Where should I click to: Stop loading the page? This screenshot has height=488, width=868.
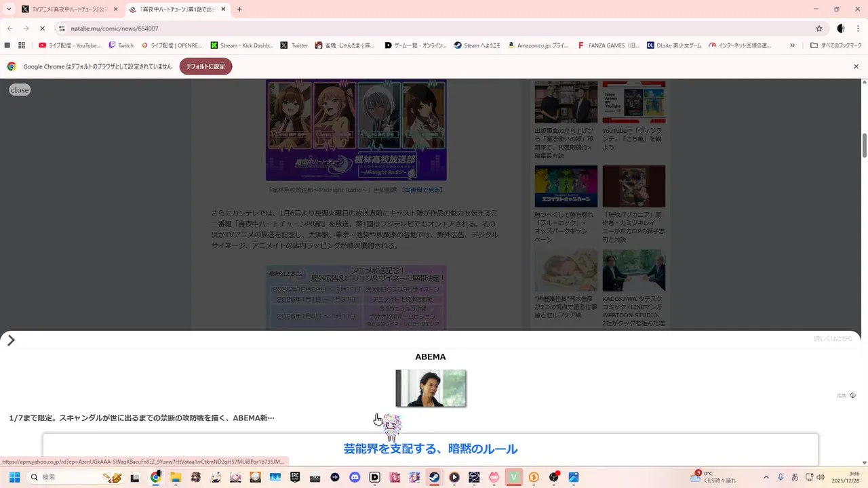coord(42,28)
